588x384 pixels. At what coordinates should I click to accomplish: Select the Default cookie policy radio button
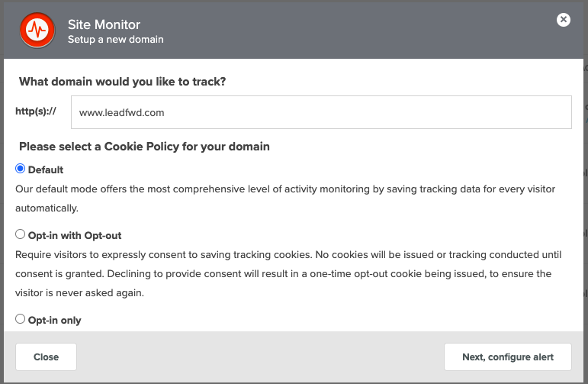coord(21,169)
